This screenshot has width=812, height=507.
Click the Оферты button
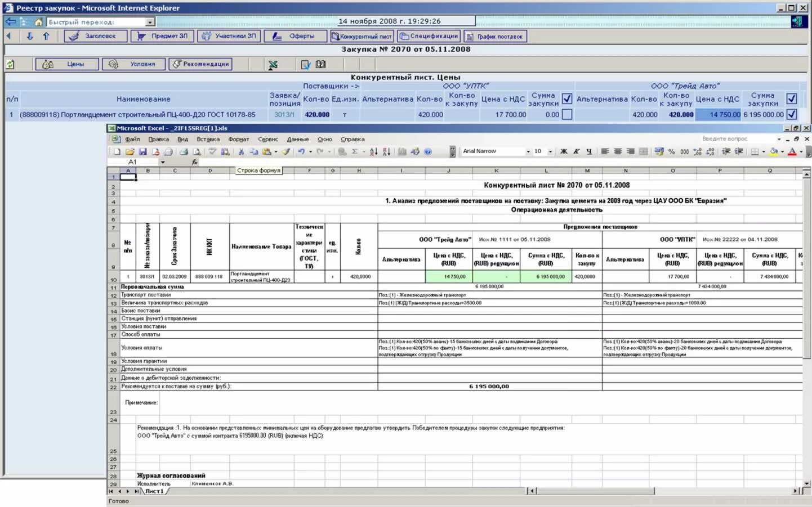296,36
